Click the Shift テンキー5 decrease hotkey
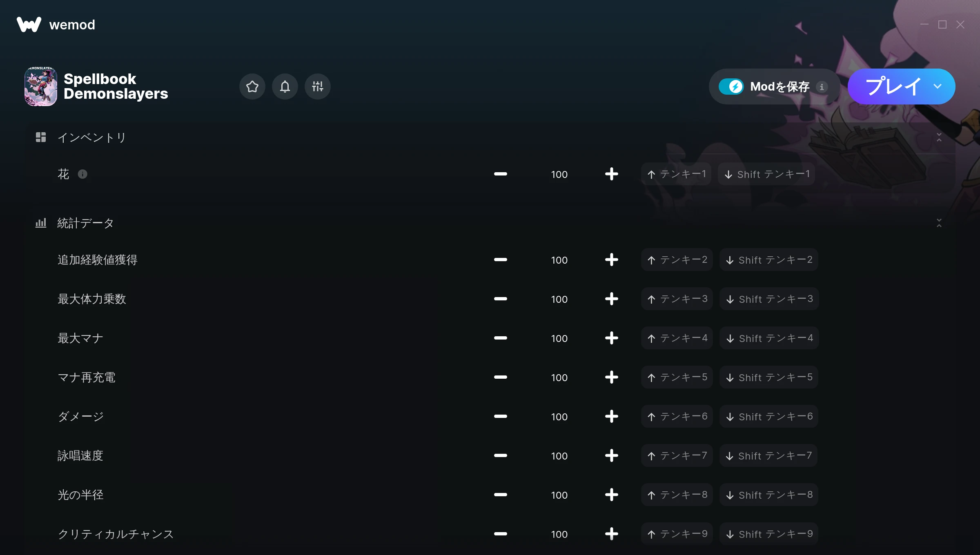This screenshot has width=980, height=555. [x=769, y=377]
